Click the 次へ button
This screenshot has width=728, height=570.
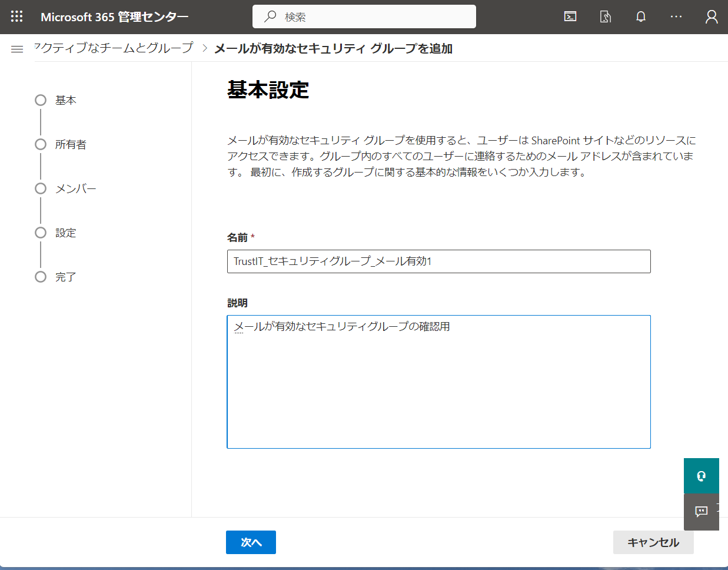pos(251,542)
